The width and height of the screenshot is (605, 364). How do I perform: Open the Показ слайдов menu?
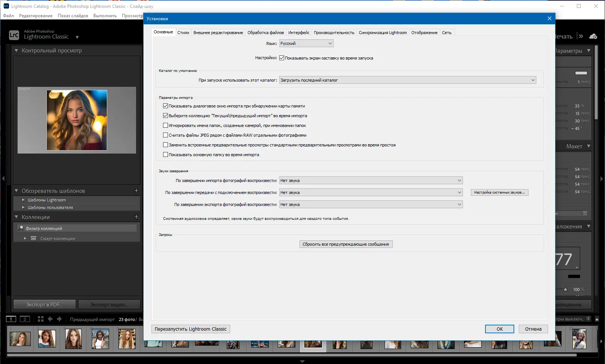tap(73, 16)
